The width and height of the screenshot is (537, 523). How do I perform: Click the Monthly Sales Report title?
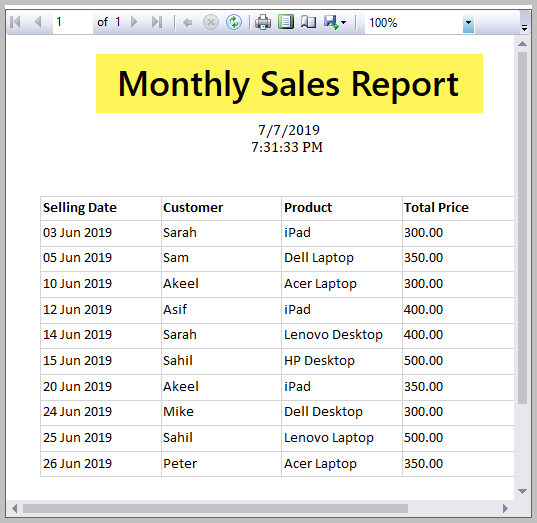(x=288, y=84)
